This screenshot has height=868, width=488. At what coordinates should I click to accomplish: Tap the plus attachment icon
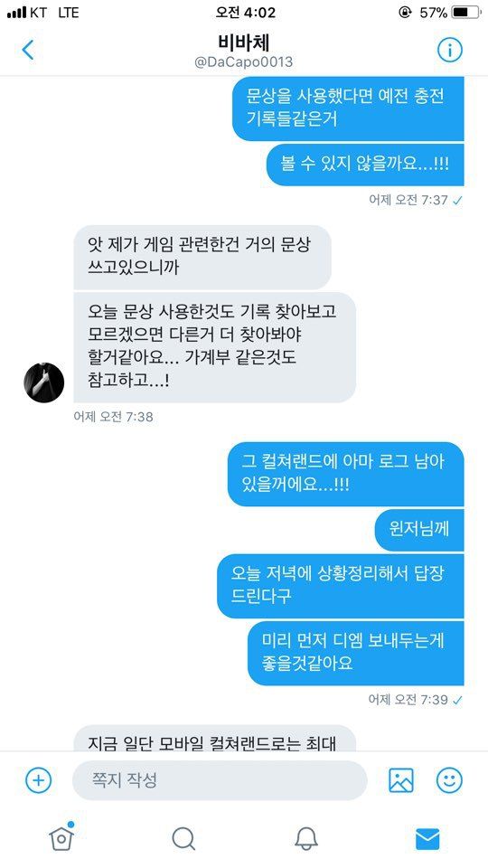38,780
